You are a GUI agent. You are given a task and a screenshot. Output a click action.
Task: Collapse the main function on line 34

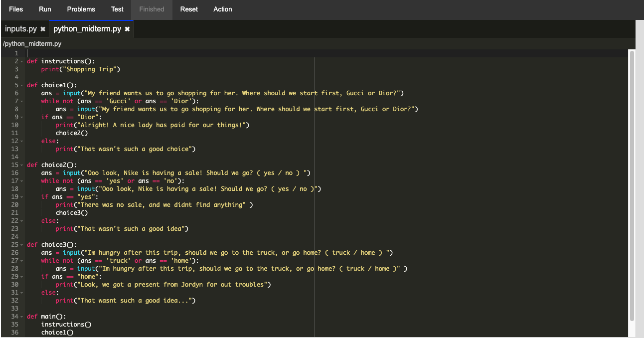22,317
